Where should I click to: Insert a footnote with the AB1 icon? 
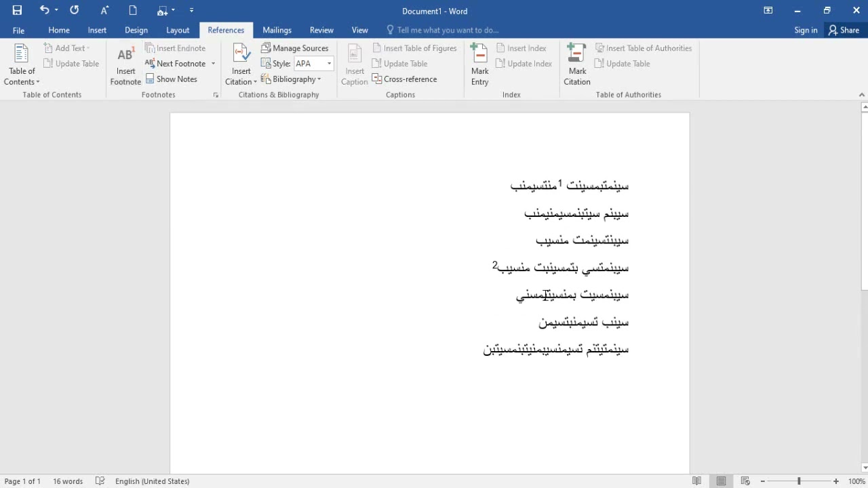click(125, 65)
